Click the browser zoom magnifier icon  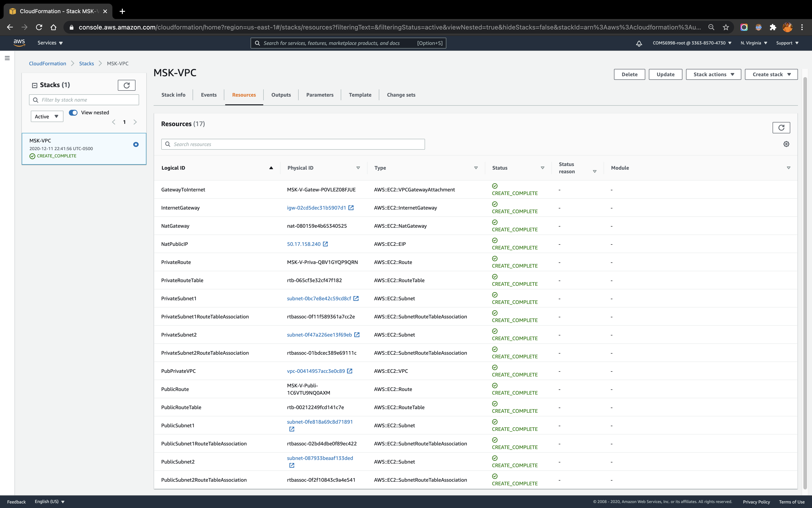coord(711,27)
